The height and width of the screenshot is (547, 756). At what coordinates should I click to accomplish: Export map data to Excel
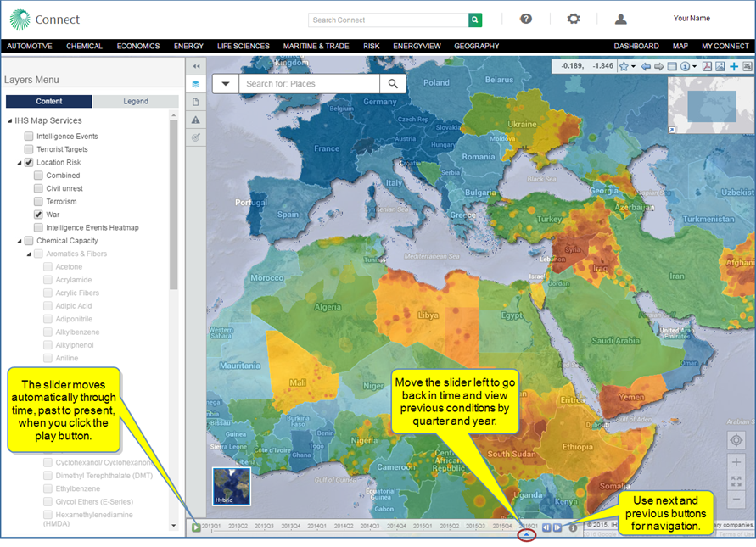click(747, 66)
